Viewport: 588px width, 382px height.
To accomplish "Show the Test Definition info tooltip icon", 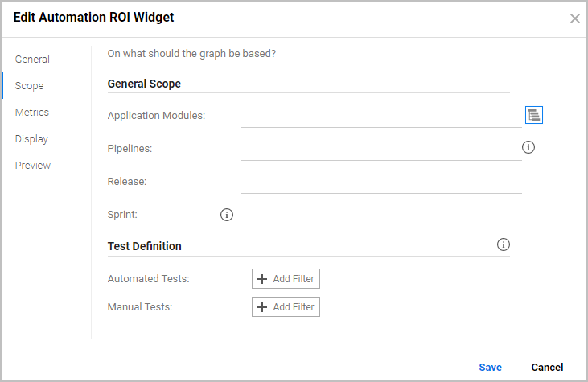I will 504,245.
